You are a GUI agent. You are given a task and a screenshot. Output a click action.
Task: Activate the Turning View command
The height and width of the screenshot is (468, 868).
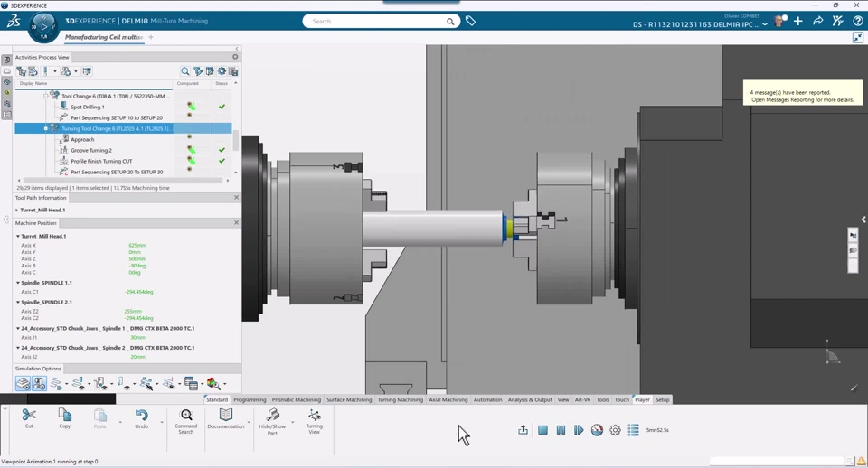(x=314, y=416)
